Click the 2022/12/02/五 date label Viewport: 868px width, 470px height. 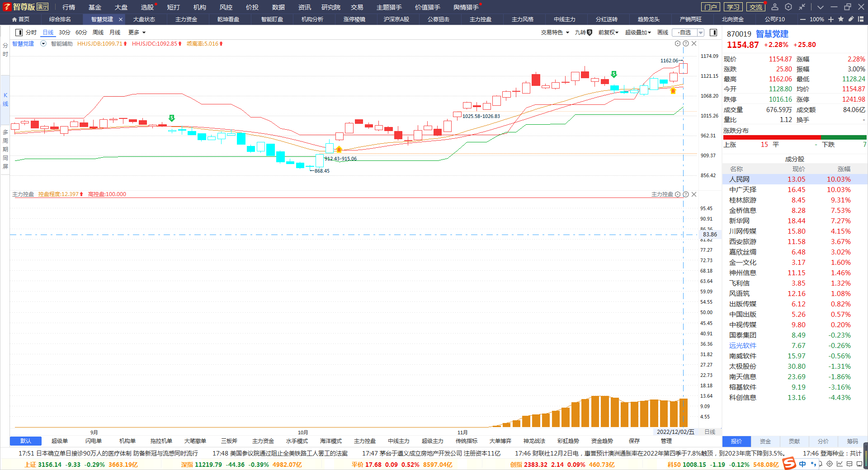(675, 432)
